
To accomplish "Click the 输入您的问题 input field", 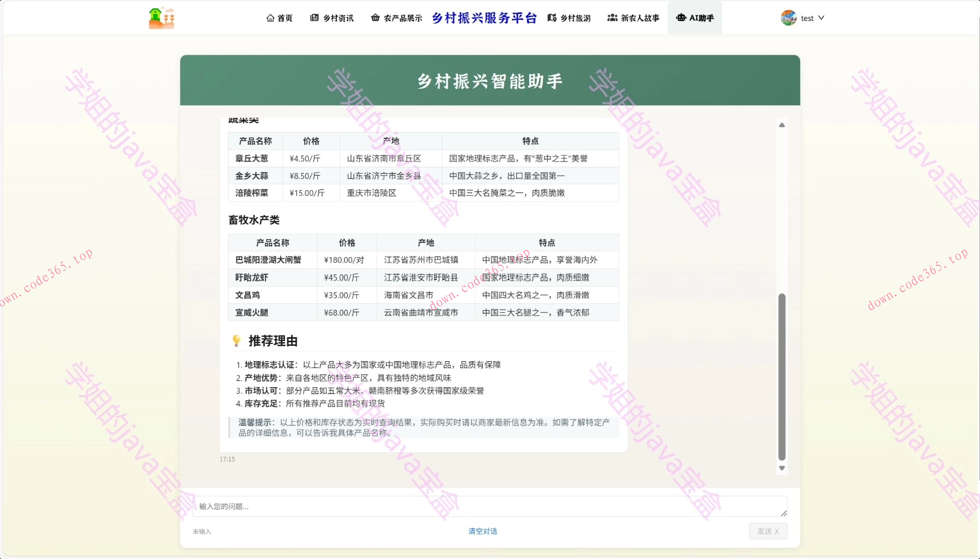I will [489, 506].
